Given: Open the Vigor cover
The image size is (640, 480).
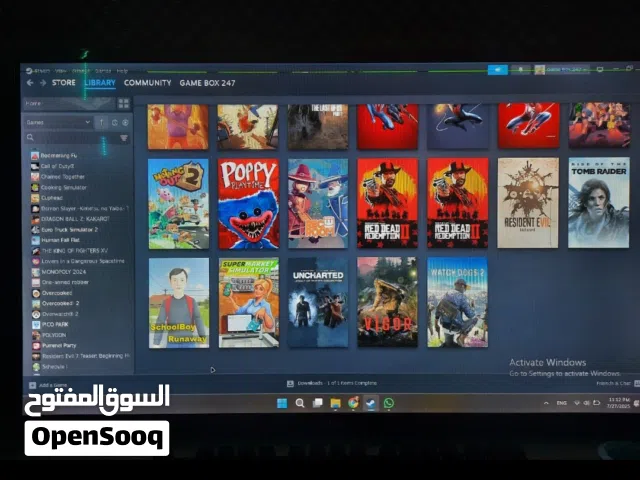Looking at the screenshot, I should 387,302.
